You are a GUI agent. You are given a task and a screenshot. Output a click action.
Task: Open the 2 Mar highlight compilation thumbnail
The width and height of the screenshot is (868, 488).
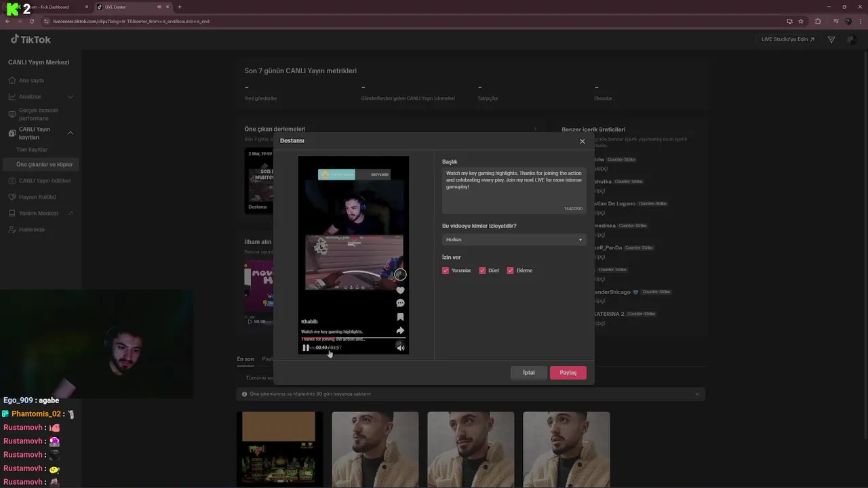pyautogui.click(x=259, y=180)
